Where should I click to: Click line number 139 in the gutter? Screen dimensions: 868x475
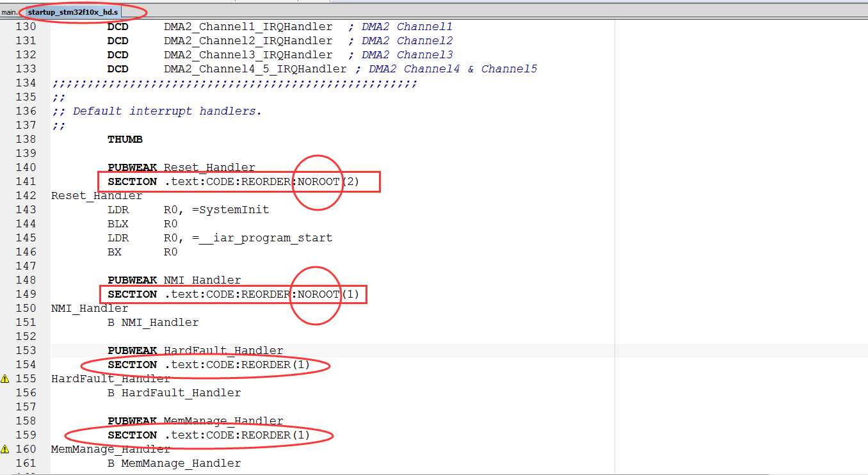click(x=26, y=154)
